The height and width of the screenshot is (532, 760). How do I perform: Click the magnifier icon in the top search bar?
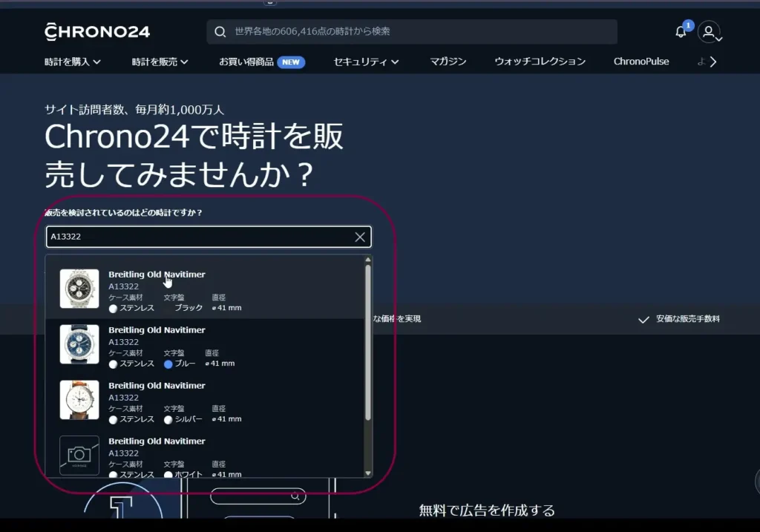(x=220, y=32)
